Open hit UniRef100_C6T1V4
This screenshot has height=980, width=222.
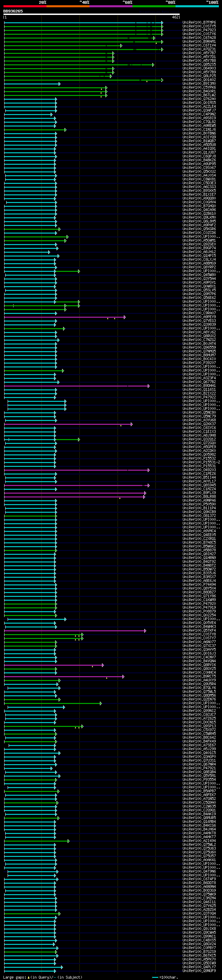[199, 45]
